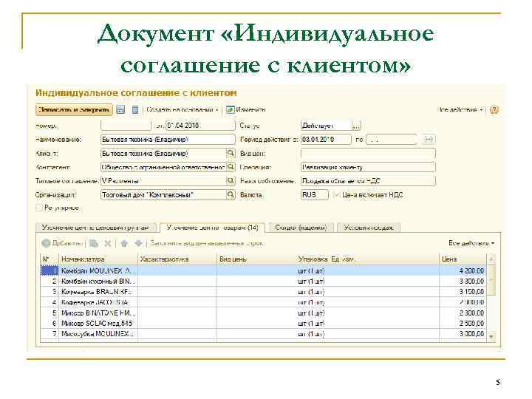Click the 'Провести и закрыть' button
The width and height of the screenshot is (532, 399).
coord(74,109)
